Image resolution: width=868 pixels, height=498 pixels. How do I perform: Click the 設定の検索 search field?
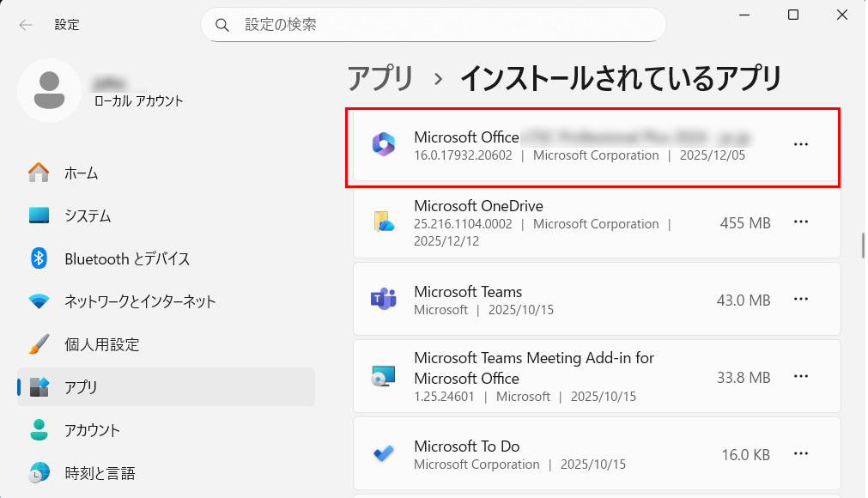click(446, 25)
